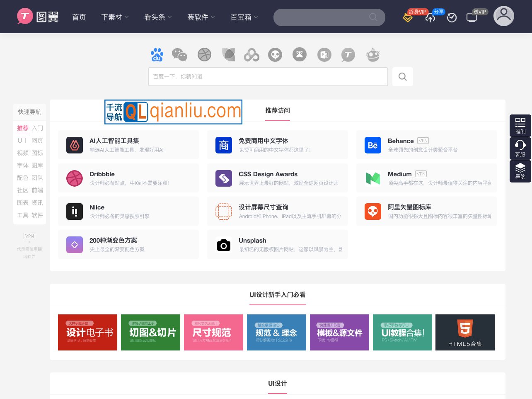Viewport: 532px width, 399px height.
Task: Open the 导航 icon on the right edge
Action: [520, 171]
